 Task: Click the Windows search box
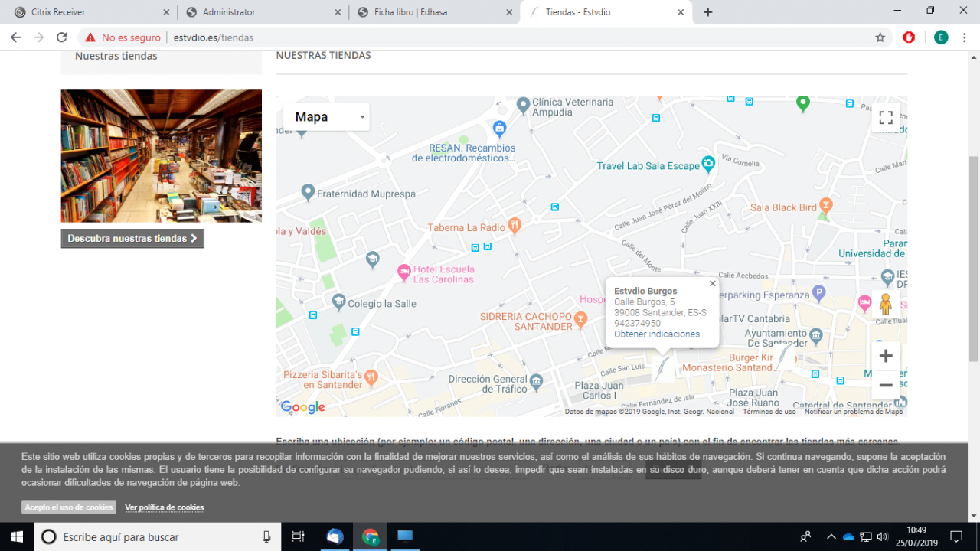pyautogui.click(x=158, y=536)
